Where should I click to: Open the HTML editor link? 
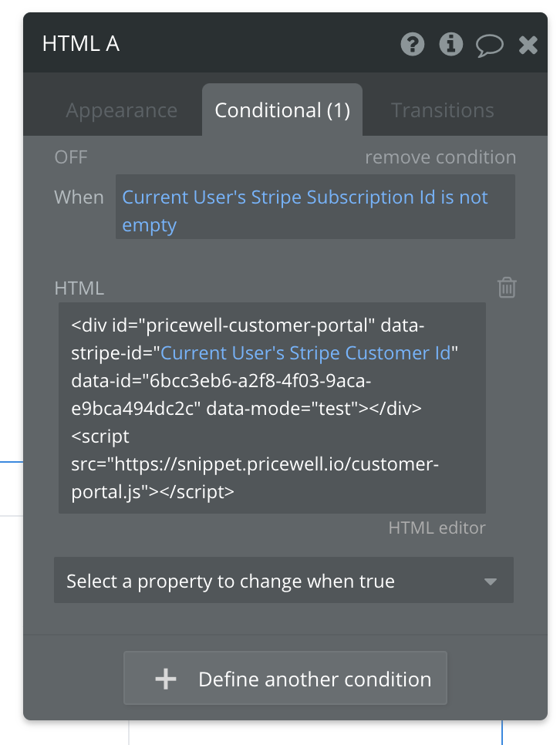tap(437, 528)
